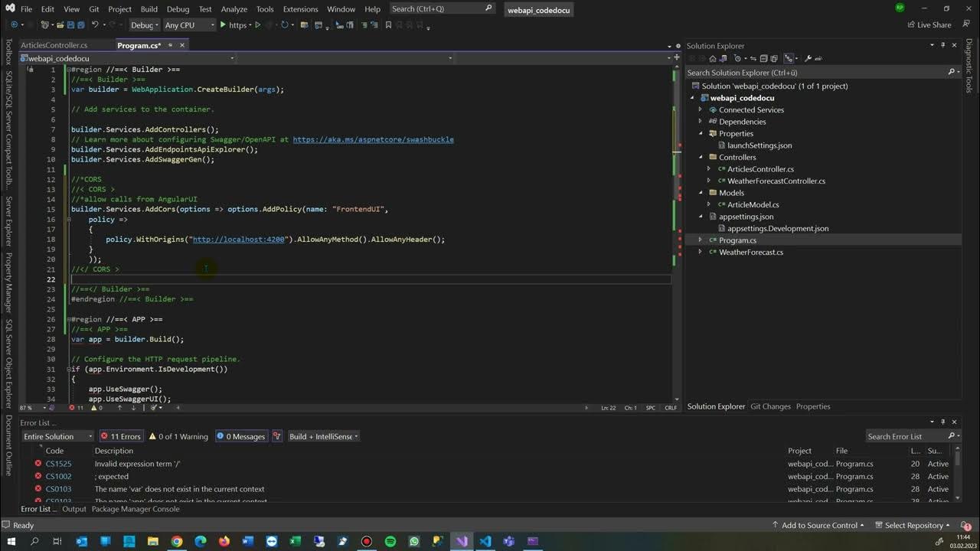This screenshot has width=980, height=551.
Task: Expand the Connected Services node
Action: pyautogui.click(x=700, y=109)
